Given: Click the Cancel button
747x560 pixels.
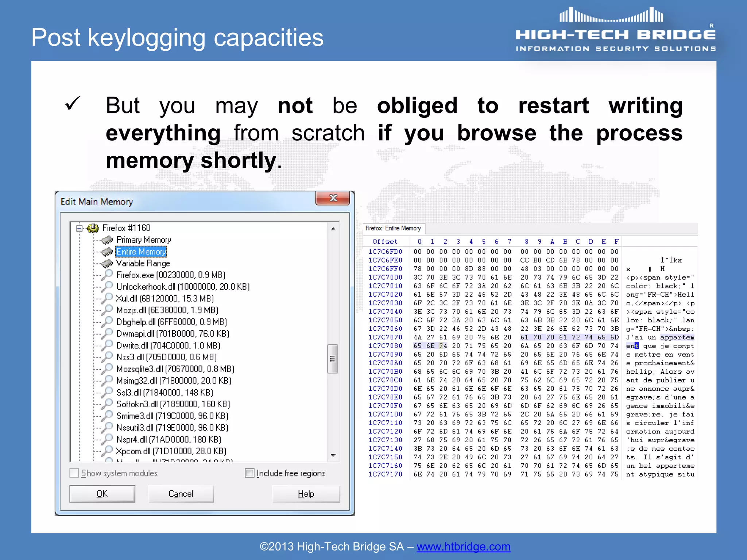Looking at the screenshot, I should click(x=181, y=494).
